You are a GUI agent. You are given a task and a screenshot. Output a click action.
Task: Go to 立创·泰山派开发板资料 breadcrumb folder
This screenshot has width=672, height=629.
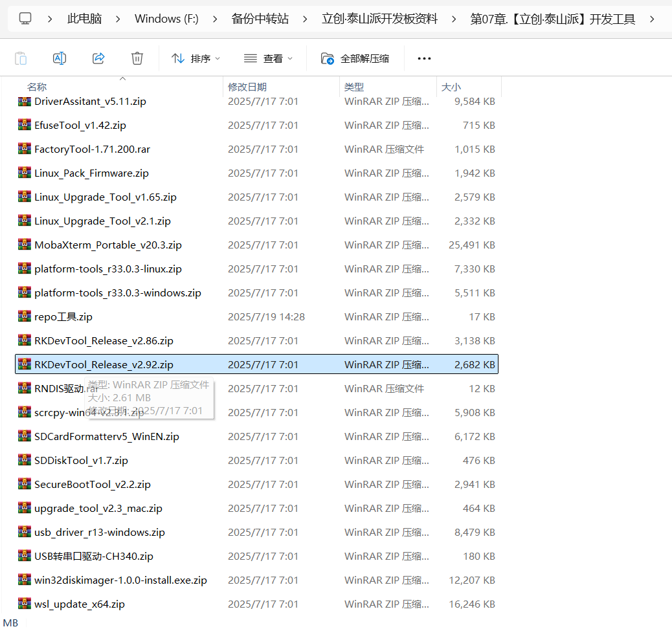pyautogui.click(x=380, y=19)
